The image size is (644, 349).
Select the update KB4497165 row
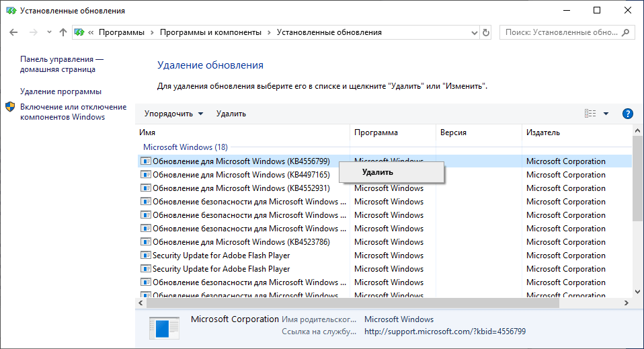pyautogui.click(x=385, y=175)
